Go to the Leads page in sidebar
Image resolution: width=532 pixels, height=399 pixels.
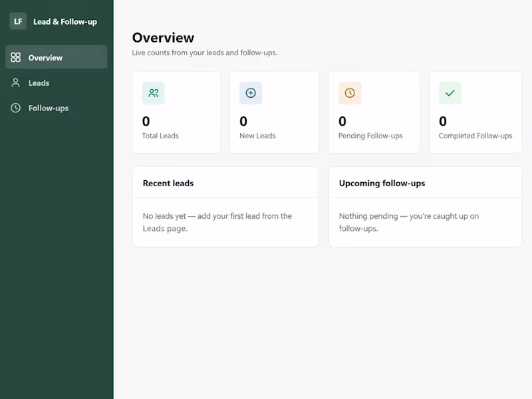point(57,82)
